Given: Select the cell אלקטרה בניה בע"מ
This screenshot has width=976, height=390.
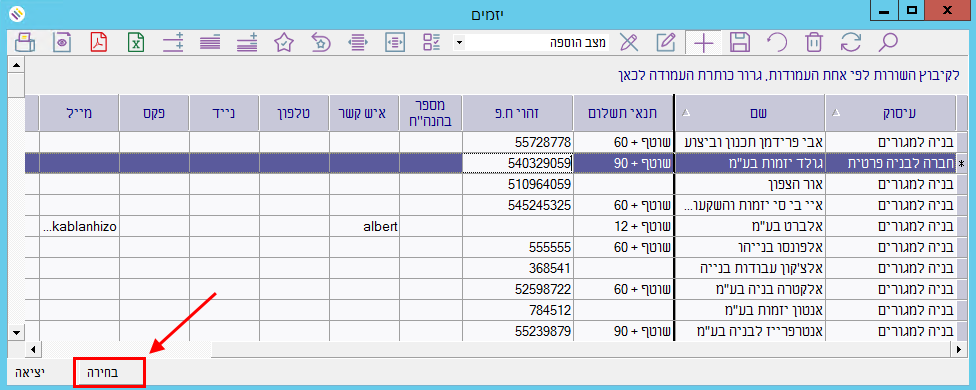Looking at the screenshot, I should pyautogui.click(x=749, y=290).
